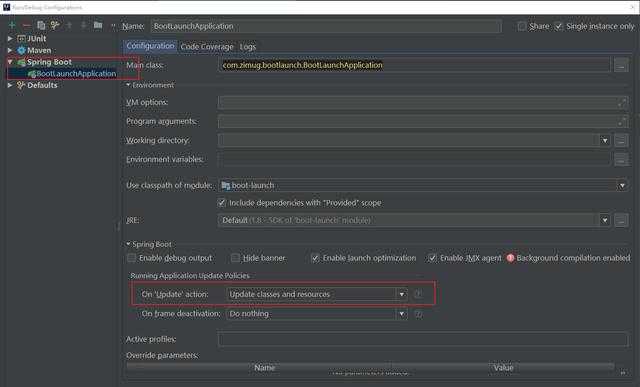Screen dimensions: 640x387
Task: Expand Program arguments field editor
Action: click(x=622, y=121)
